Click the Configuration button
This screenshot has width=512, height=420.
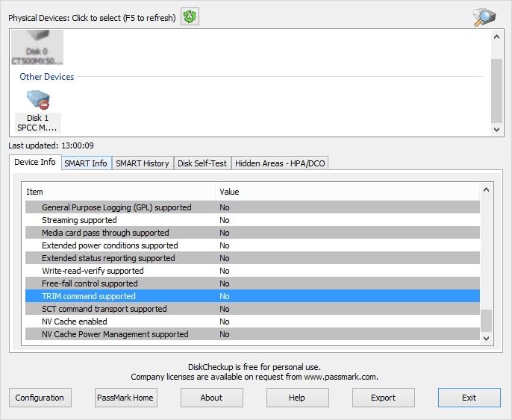click(40, 398)
